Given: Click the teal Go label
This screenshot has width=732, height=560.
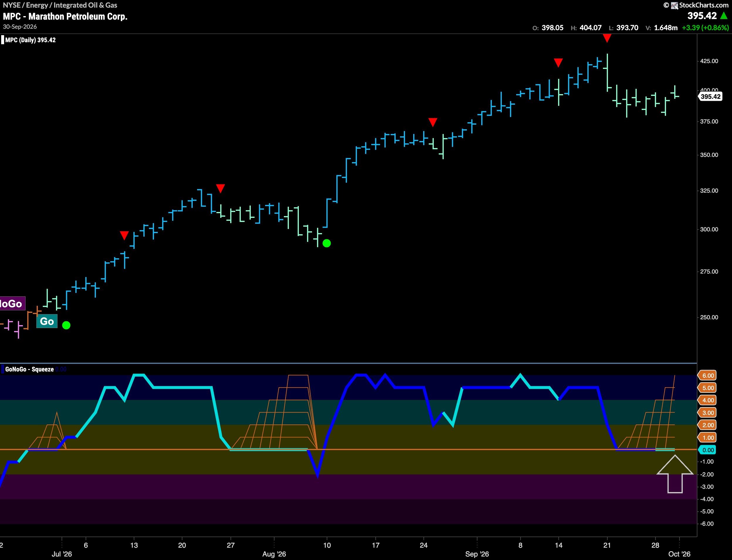Looking at the screenshot, I should pyautogui.click(x=47, y=321).
